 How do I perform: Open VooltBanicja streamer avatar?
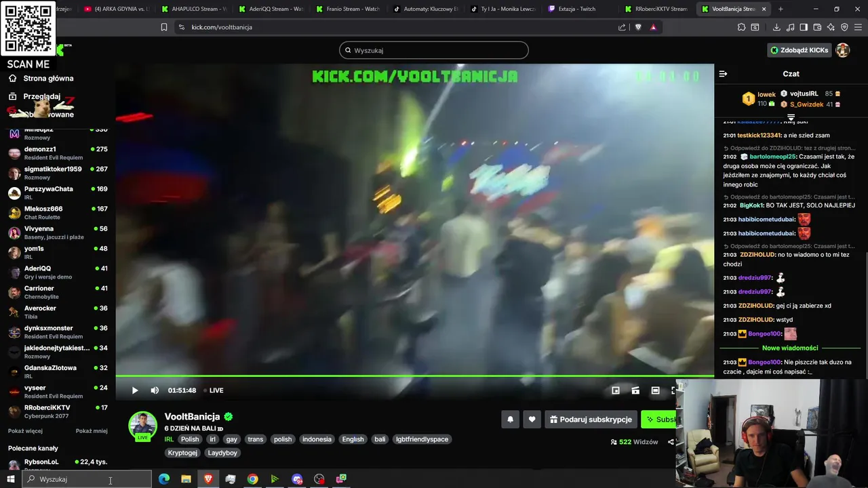pyautogui.click(x=143, y=426)
